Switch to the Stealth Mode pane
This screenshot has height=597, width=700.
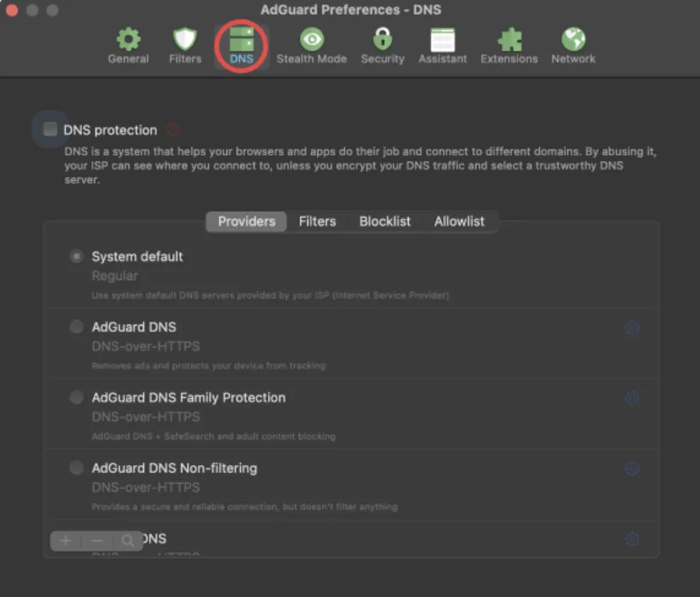[312, 44]
